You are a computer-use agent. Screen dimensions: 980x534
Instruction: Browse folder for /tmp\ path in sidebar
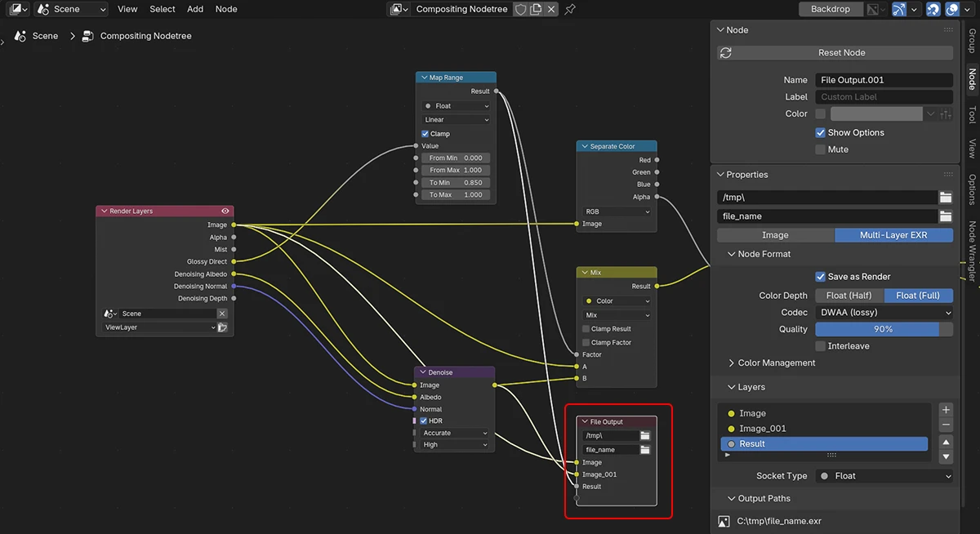point(945,198)
